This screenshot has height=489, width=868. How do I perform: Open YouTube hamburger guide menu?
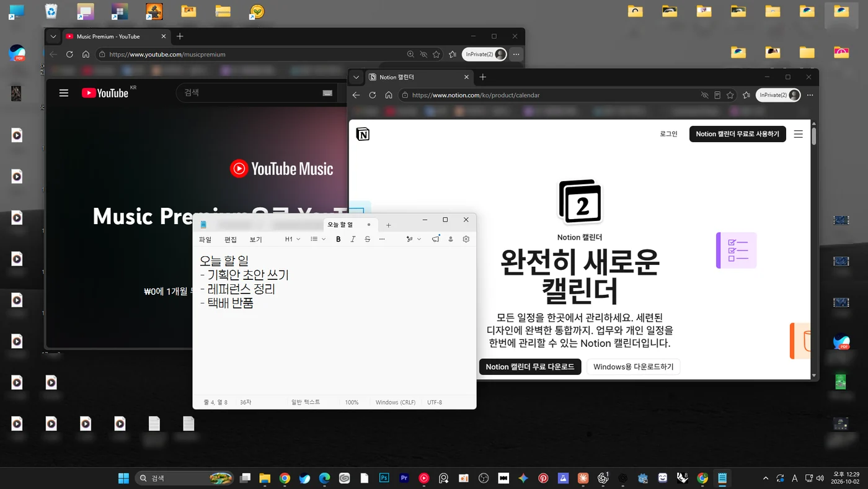point(64,93)
